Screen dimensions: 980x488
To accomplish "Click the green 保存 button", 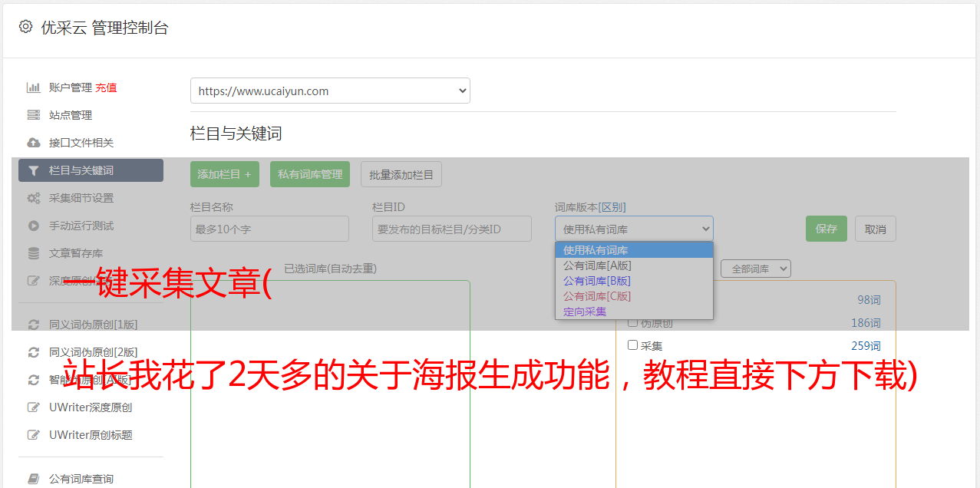I will click(x=827, y=229).
